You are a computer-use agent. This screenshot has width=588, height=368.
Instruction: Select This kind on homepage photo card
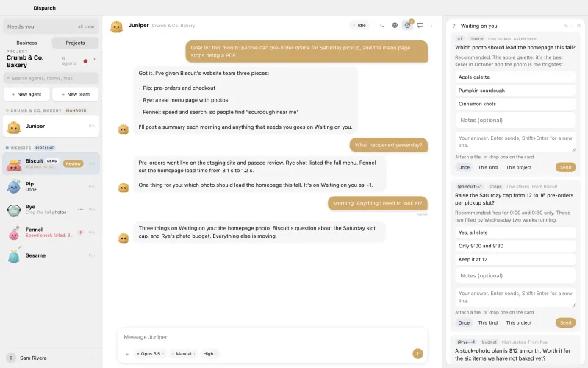488,168
